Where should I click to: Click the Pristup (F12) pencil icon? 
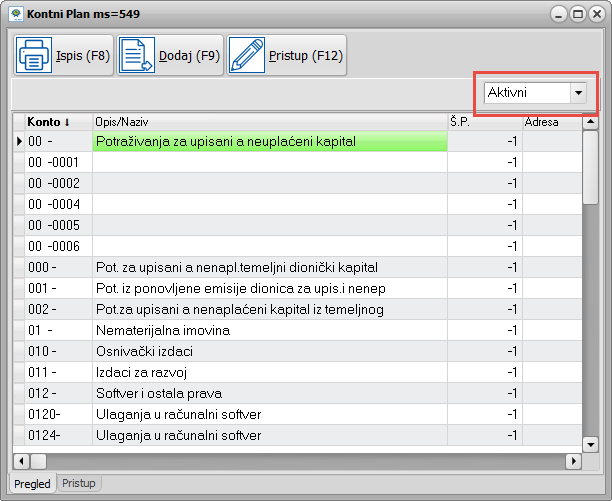click(x=246, y=55)
